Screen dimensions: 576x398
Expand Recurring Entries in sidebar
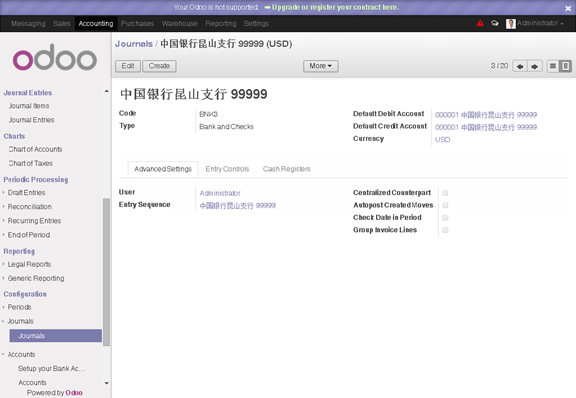(34, 220)
